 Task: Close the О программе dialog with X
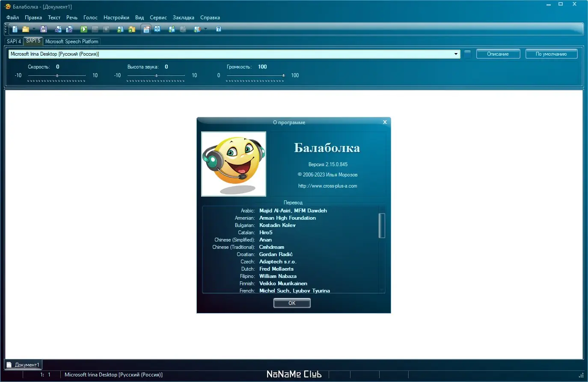coord(385,122)
